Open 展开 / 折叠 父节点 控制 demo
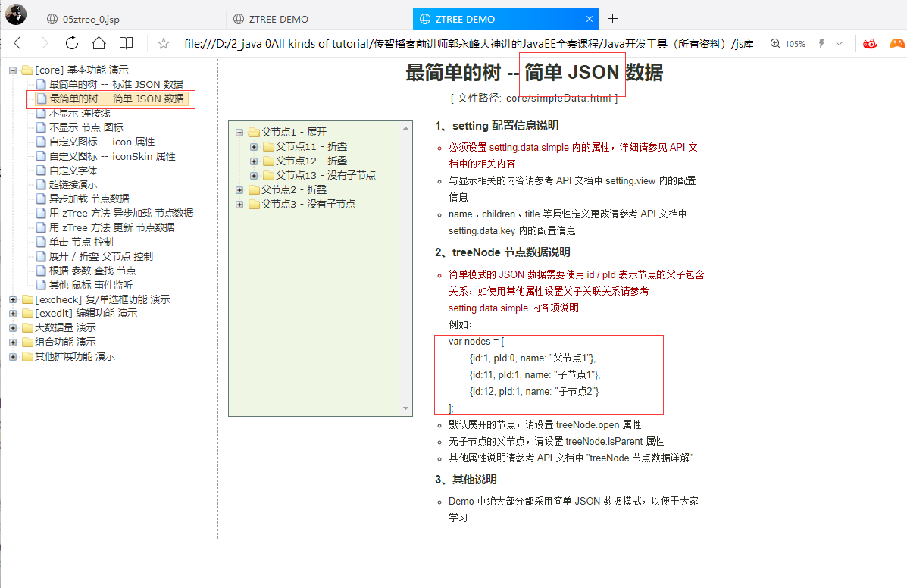This screenshot has height=588, width=907. [x=101, y=256]
